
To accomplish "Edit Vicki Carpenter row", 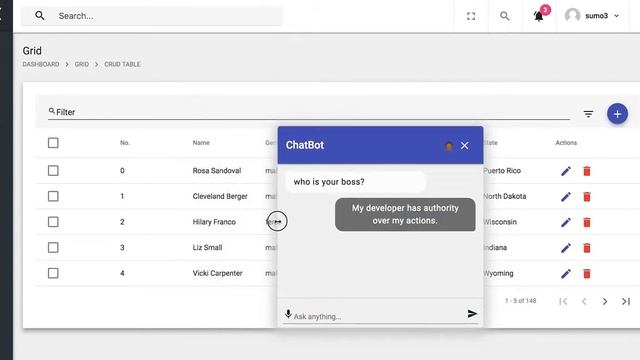I will pos(566,273).
